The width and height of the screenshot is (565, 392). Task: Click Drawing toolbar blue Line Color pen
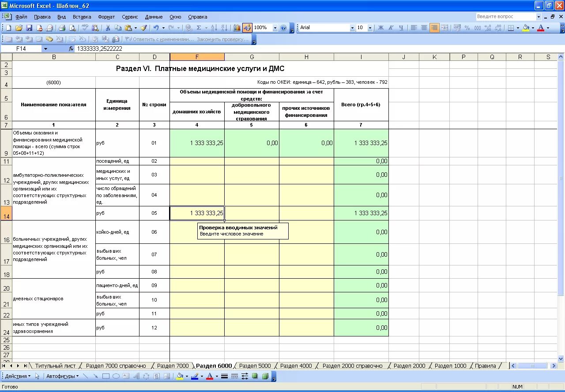click(195, 376)
